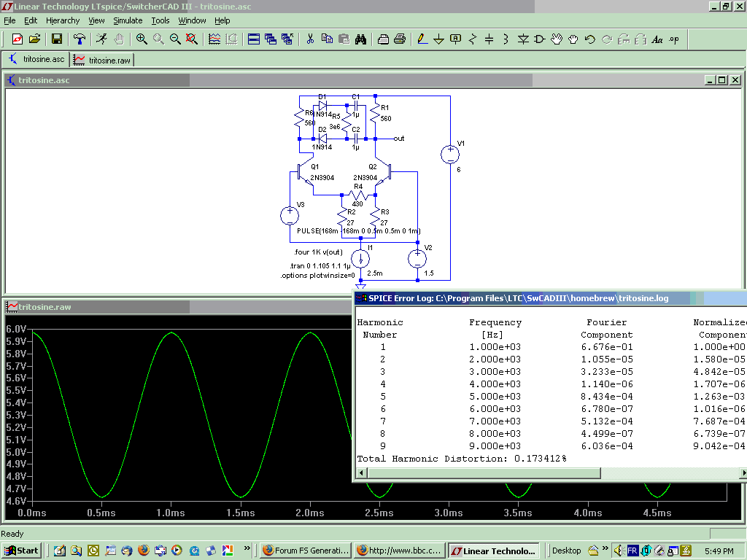Pick the Ground symbol tool

pyautogui.click(x=438, y=39)
